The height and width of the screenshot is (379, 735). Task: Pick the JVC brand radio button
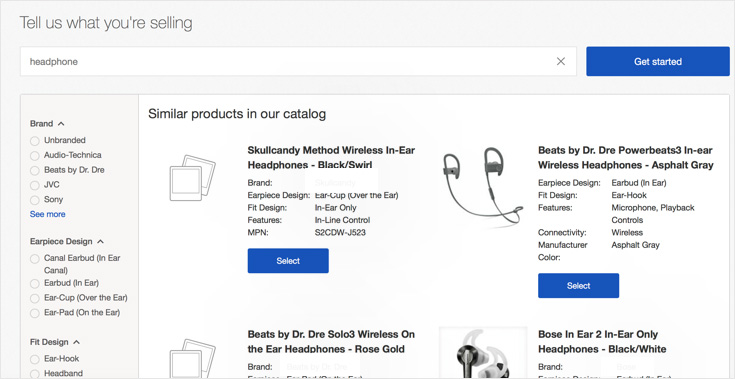point(34,186)
